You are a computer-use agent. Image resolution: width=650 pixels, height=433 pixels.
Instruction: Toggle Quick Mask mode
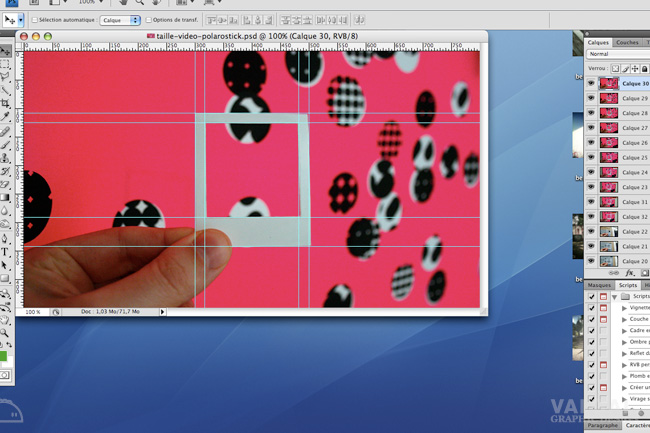pyautogui.click(x=5, y=375)
